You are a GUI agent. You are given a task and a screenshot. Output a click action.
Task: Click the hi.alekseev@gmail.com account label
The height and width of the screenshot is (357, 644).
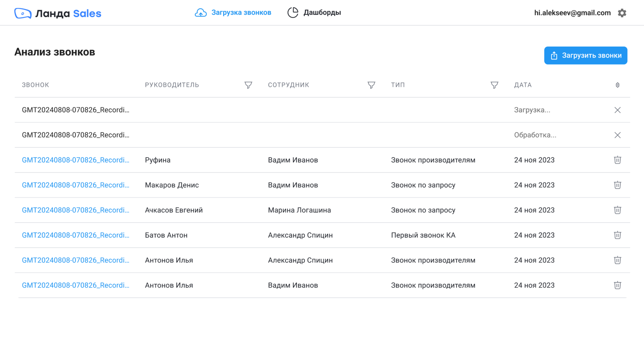pos(572,13)
